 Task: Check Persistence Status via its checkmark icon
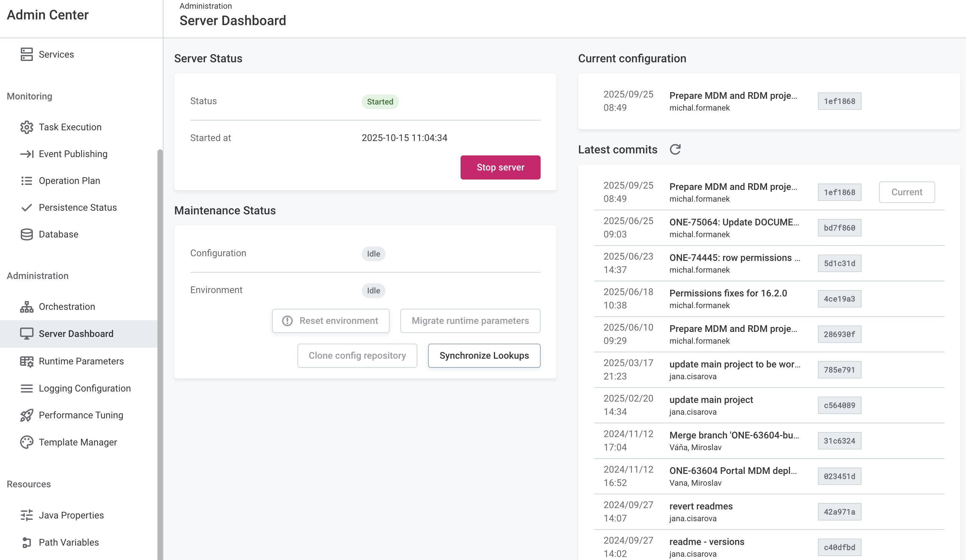point(26,207)
